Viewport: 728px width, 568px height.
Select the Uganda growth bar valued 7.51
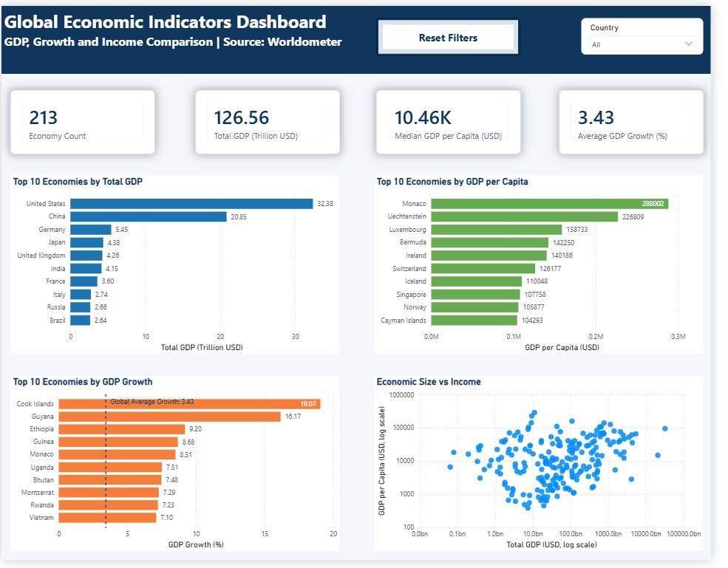(x=111, y=468)
